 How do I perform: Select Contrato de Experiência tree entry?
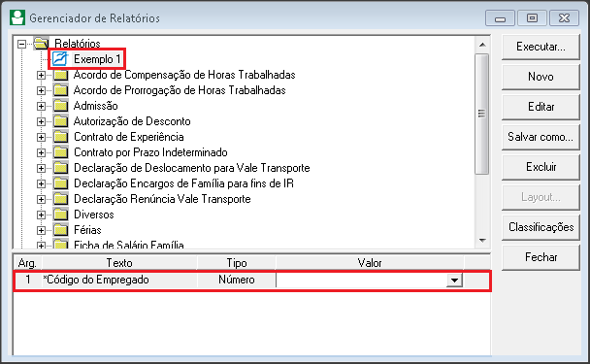(129, 137)
